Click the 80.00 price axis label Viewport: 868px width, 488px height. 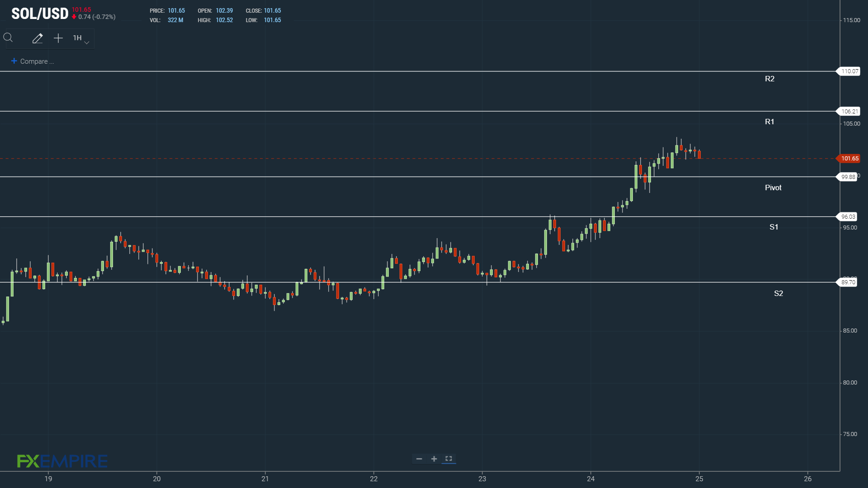click(850, 383)
